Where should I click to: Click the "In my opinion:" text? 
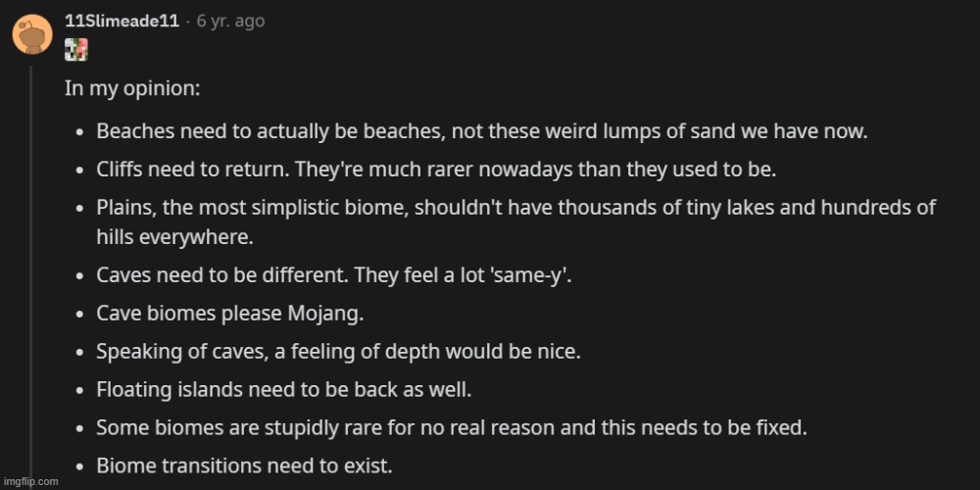(132, 87)
